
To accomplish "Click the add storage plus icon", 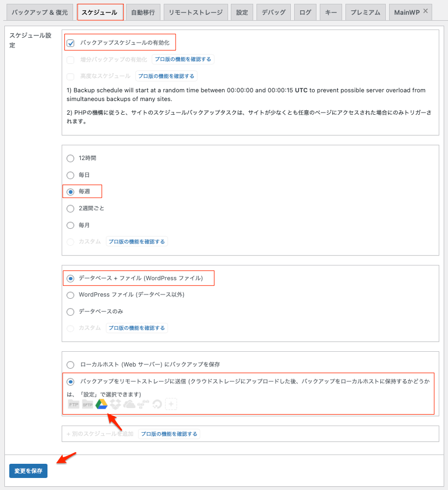I will point(171,404).
